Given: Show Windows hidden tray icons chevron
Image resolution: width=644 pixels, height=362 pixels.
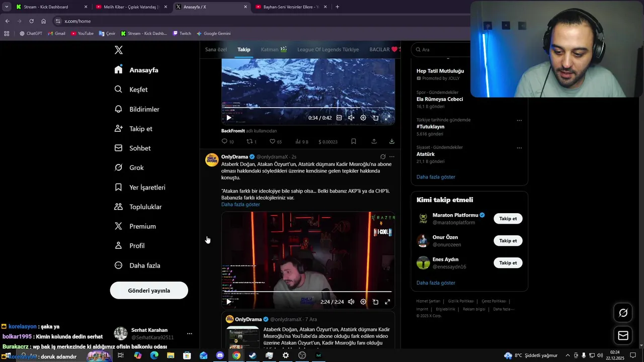Looking at the screenshot, I should click(x=568, y=355).
